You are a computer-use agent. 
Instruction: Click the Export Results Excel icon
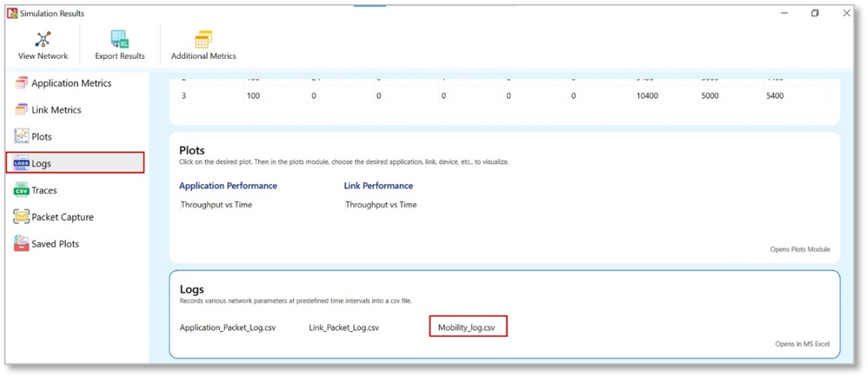[120, 39]
